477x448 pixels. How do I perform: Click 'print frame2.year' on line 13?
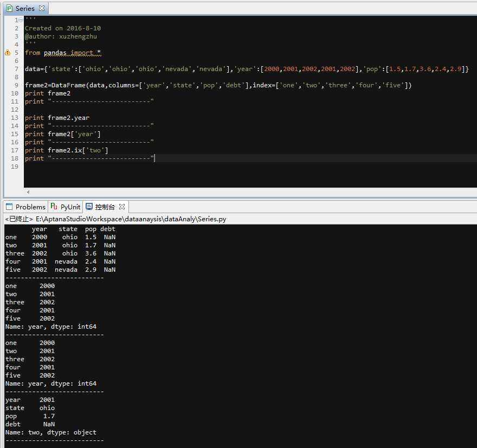pyautogui.click(x=57, y=118)
